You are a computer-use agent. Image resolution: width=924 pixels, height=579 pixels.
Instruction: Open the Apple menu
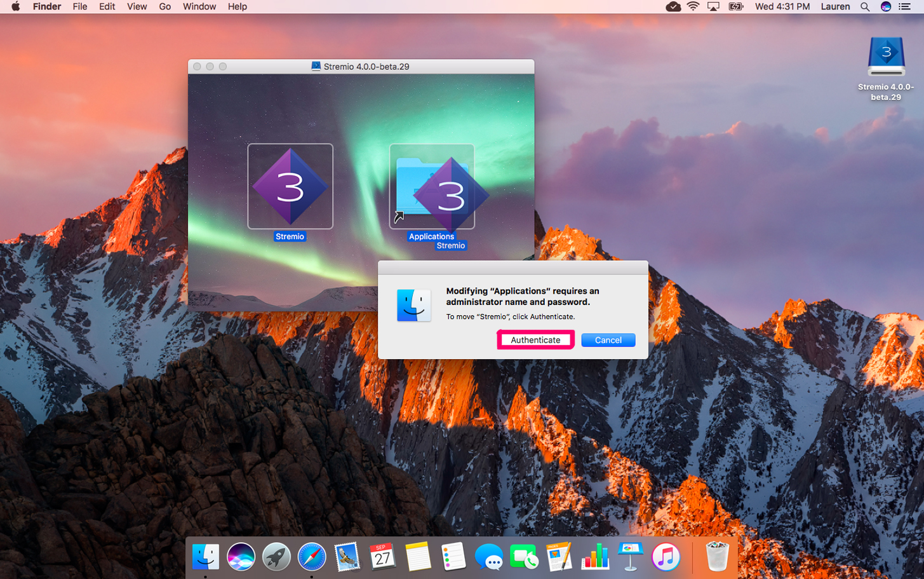(x=15, y=6)
